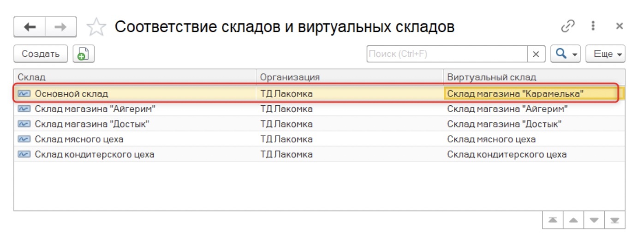The image size is (644, 242).
Task: Jump to last row arrow icon
Action: pyautogui.click(x=615, y=220)
